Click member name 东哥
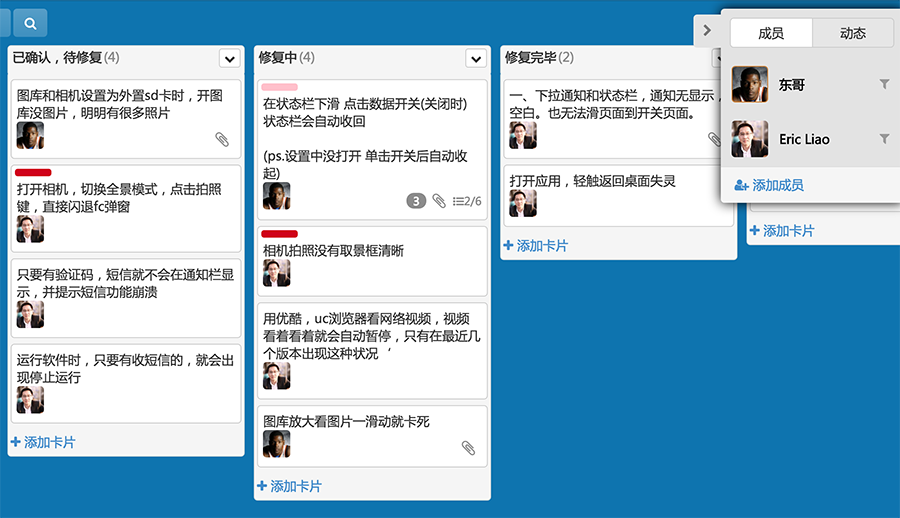Viewport: 900px width, 518px height. pos(792,85)
